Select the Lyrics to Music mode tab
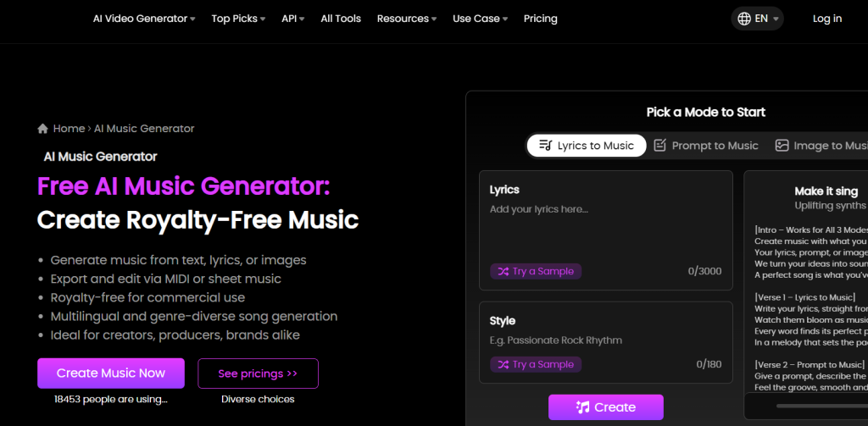Image resolution: width=868 pixels, height=426 pixels. 587,146
